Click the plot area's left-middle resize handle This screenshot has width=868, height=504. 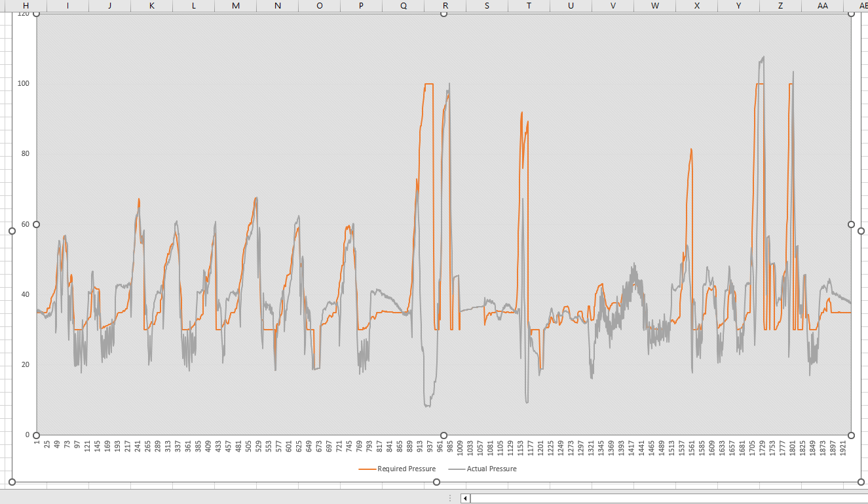pos(36,224)
